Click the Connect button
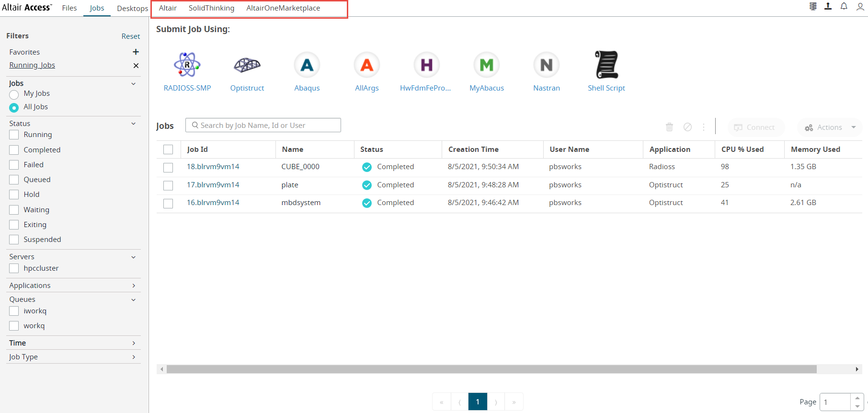The height and width of the screenshot is (413, 868). pyautogui.click(x=756, y=127)
